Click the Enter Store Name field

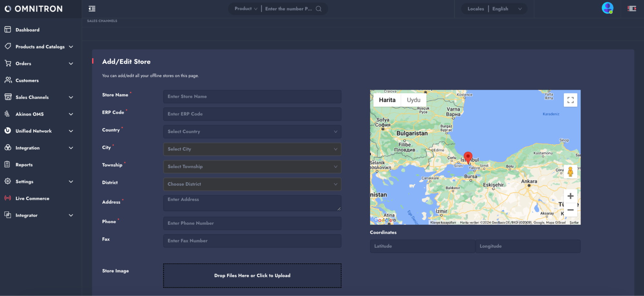point(252,96)
